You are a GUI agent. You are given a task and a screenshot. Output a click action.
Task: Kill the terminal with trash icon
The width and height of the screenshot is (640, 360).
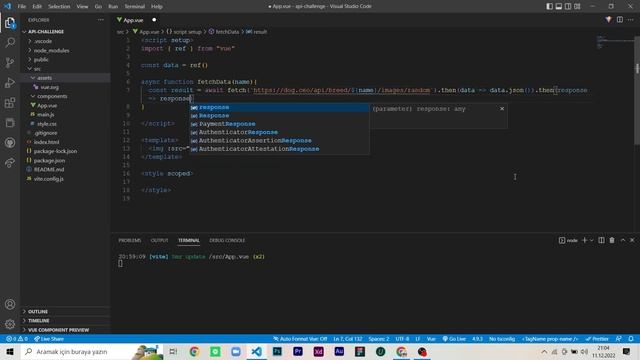[x=612, y=240]
